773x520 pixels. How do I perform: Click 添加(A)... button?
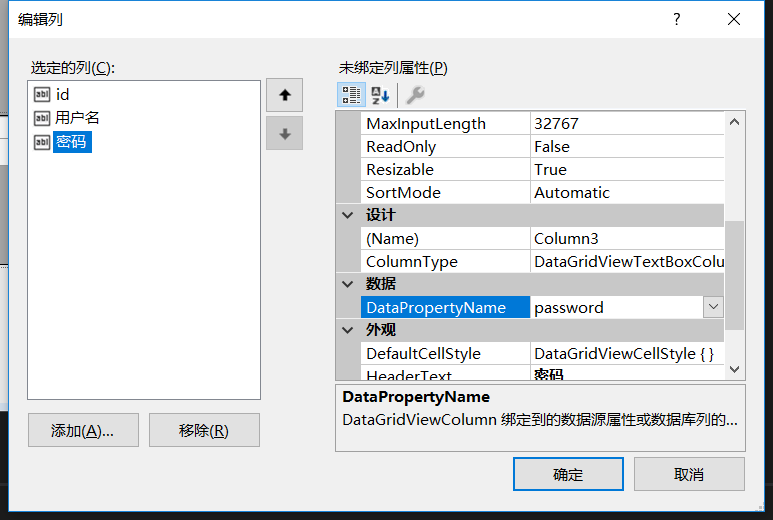(83, 430)
